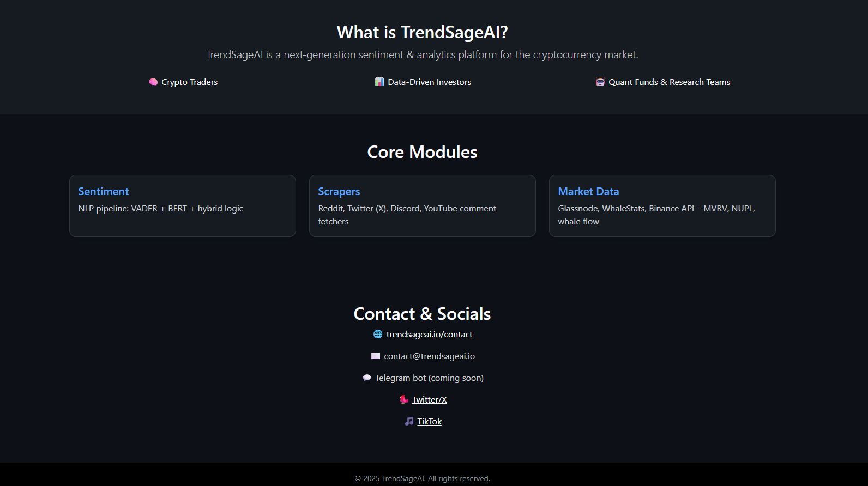Click the 'Glassnode, WhaleStats, Binance API' description
Screen dimensions: 868x486
(656, 215)
